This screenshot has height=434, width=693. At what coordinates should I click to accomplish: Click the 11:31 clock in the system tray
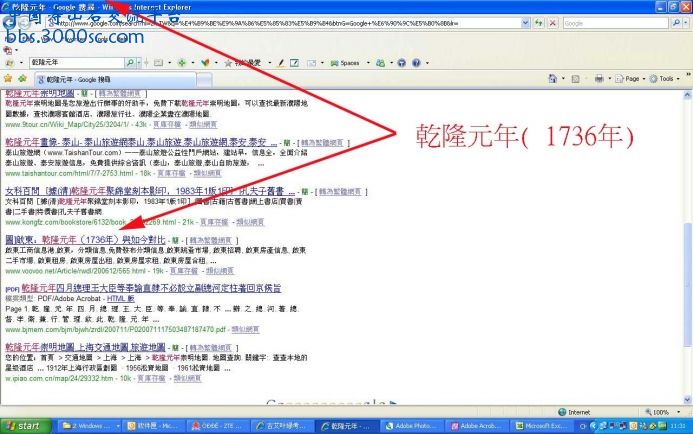pos(680,426)
